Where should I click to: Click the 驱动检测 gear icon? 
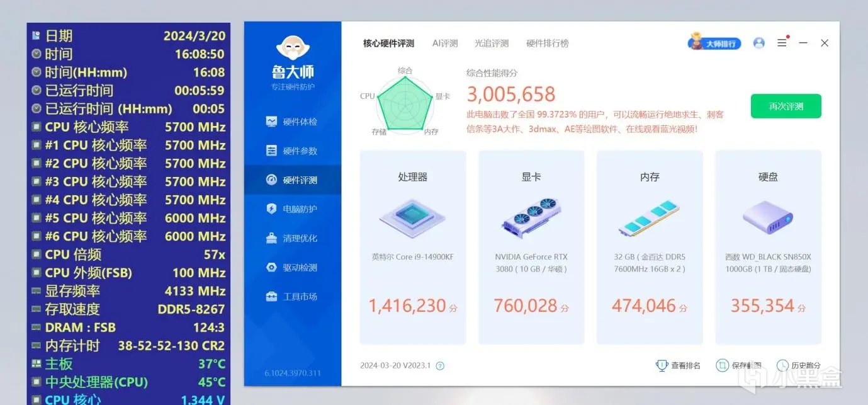271,267
